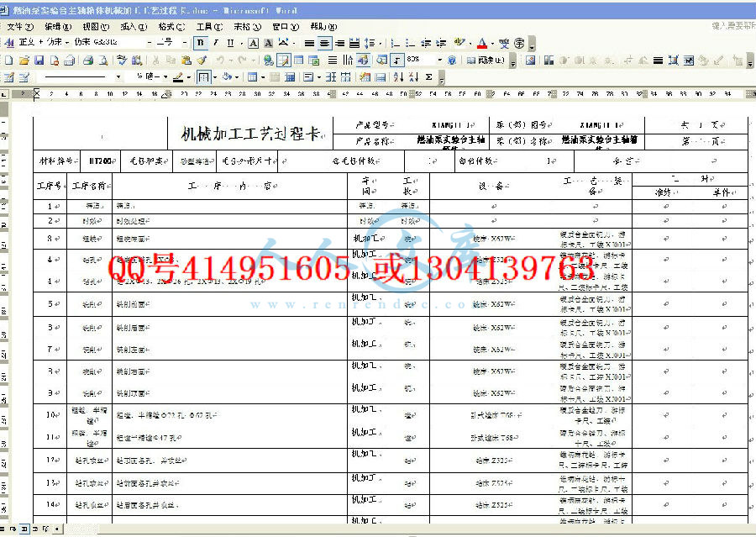Distribute table rows evenly
756x537 pixels.
coord(331,76)
